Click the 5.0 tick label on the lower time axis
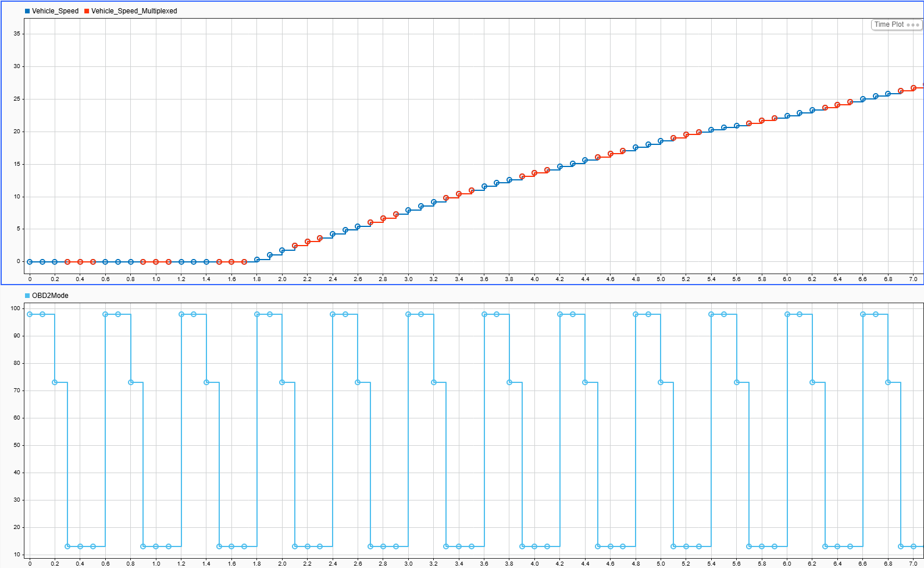The height and width of the screenshot is (568, 924). [661, 563]
